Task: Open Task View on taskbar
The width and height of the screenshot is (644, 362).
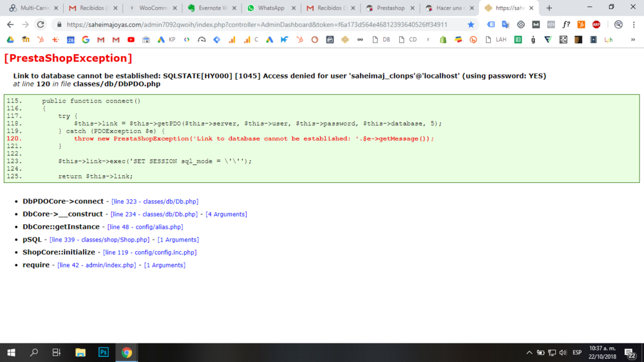Action: [x=56, y=352]
